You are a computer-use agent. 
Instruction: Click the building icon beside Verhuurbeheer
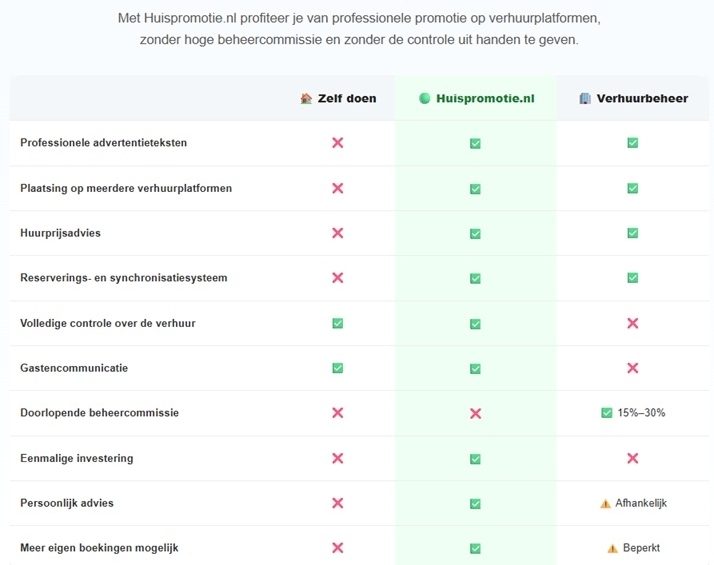click(585, 98)
